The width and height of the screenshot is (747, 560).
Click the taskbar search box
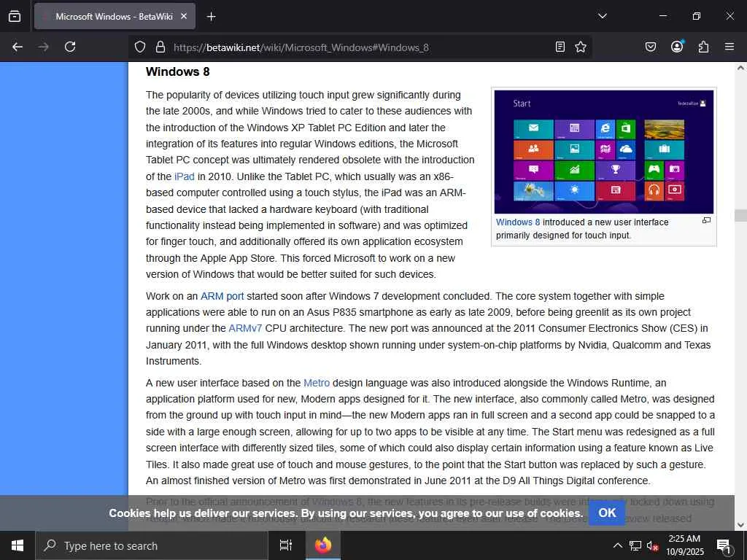click(x=152, y=545)
